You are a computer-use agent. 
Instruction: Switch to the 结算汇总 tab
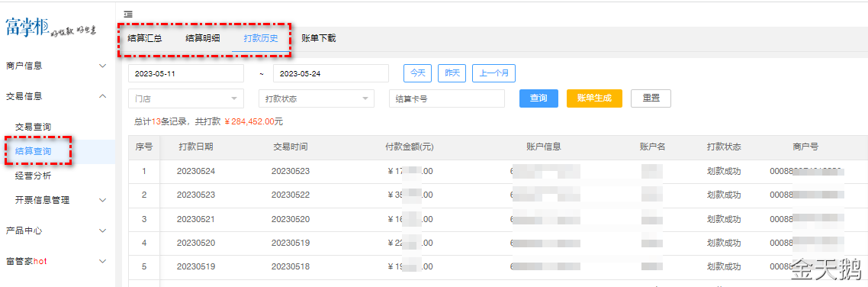[144, 39]
